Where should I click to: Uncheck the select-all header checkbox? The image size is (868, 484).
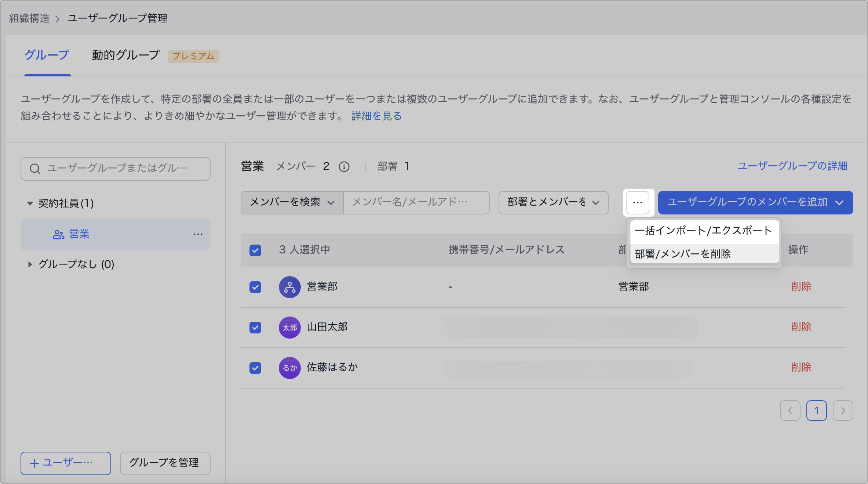click(255, 250)
